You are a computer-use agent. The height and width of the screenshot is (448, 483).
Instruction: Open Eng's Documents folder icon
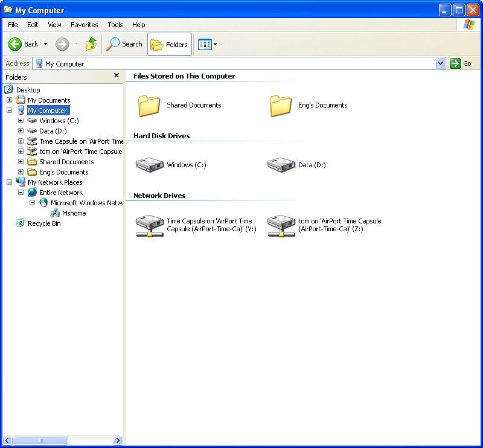coord(280,104)
